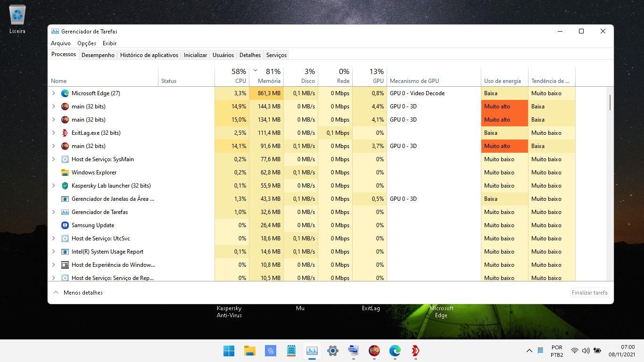Click the Kaspersky Lab launcher shield icon
The height and width of the screenshot is (362, 644).
point(65,186)
